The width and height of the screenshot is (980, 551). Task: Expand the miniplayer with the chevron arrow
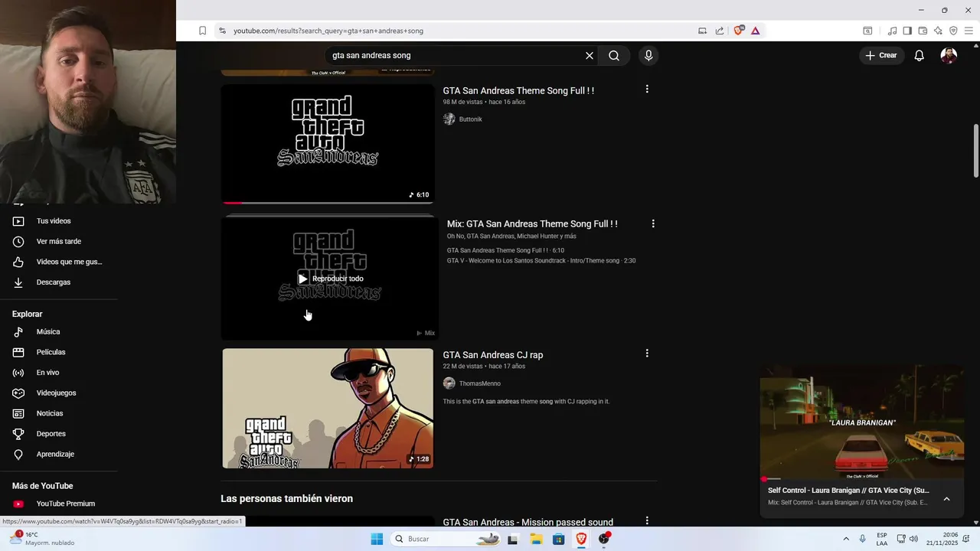pos(946,499)
